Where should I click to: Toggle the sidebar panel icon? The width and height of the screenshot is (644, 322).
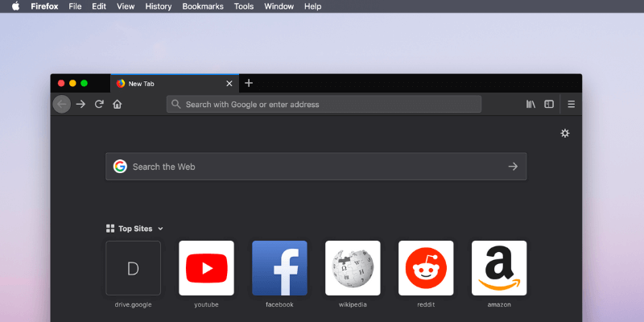pyautogui.click(x=549, y=105)
